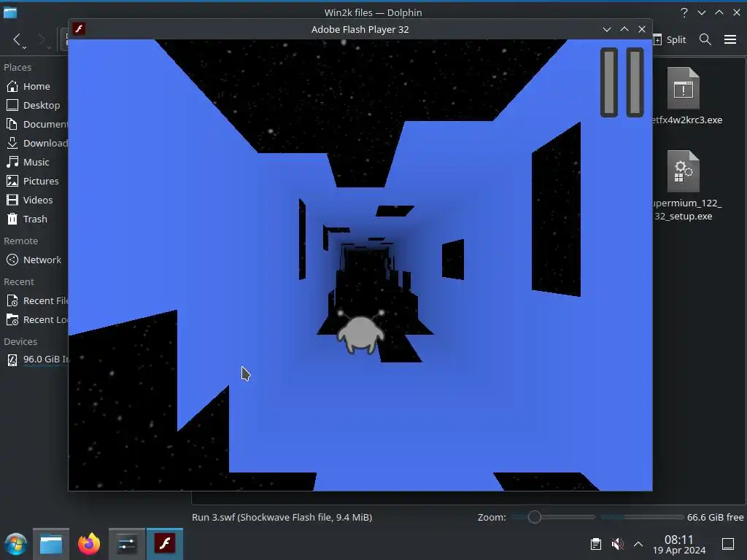Viewport: 747px width, 560px height.
Task: Expand hidden system tray icons
Action: (638, 544)
